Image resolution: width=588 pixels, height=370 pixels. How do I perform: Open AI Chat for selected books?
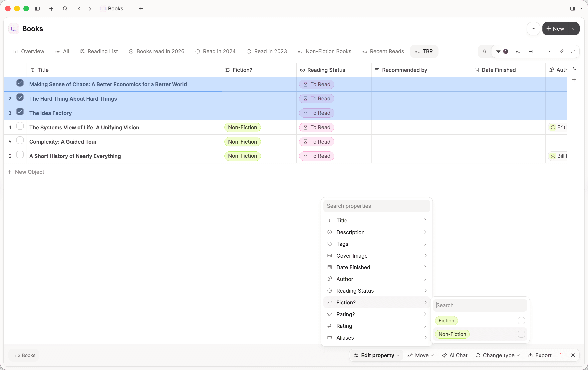(455, 355)
